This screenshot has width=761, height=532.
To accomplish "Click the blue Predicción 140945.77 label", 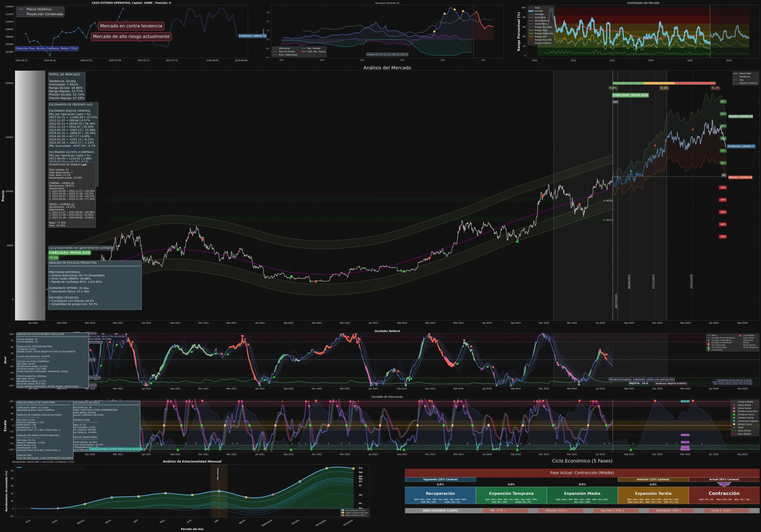I will 741,146.
